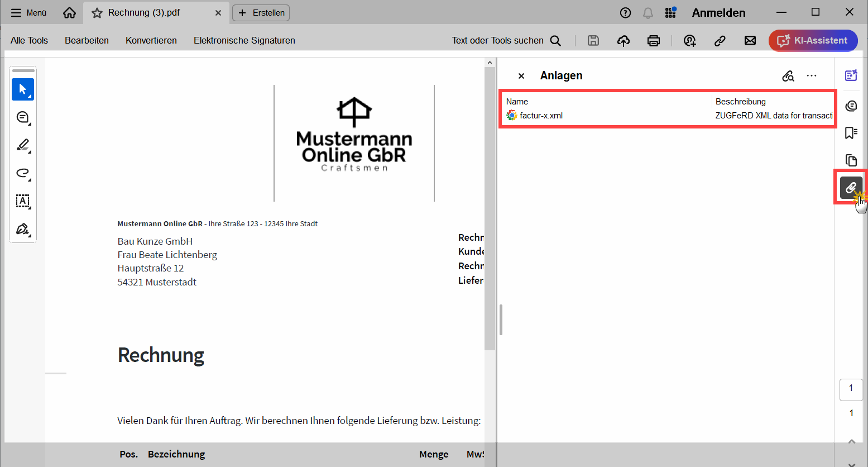
Task: Open the apps grid icon
Action: 670,12
